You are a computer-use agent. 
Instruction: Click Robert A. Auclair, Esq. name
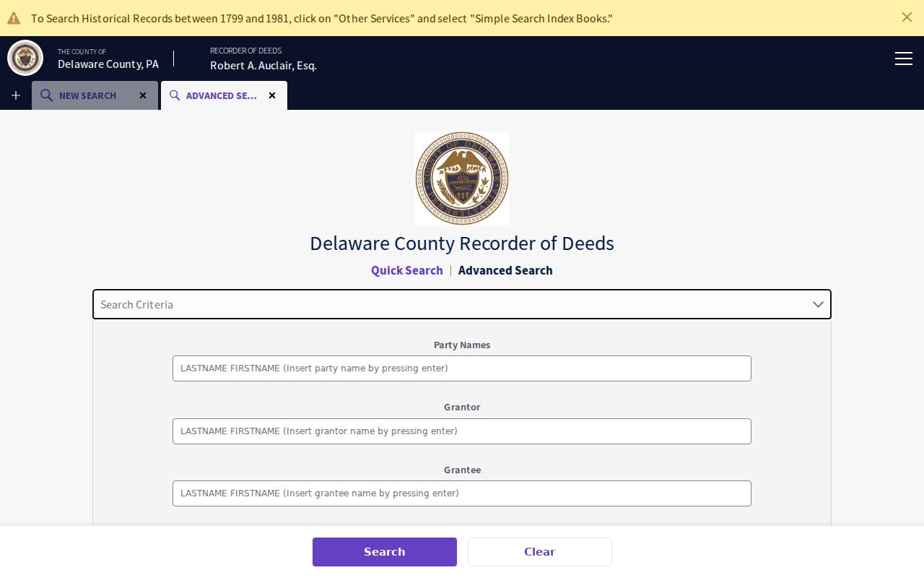[263, 66]
